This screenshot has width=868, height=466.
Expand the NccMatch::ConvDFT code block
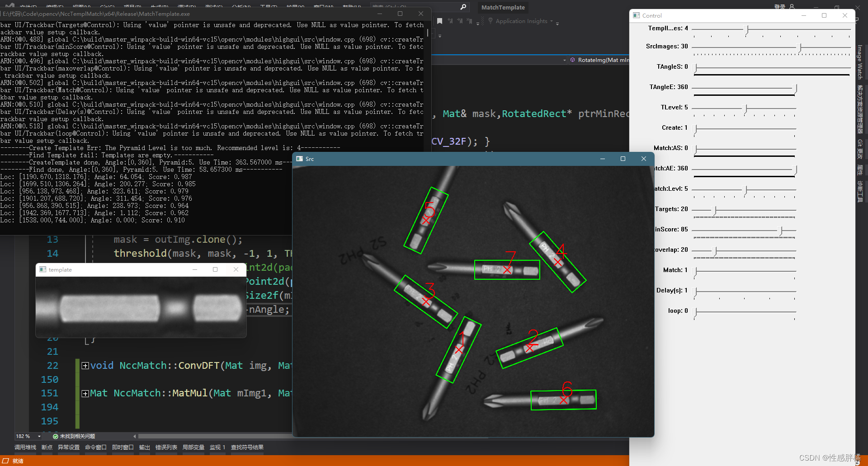(85, 366)
